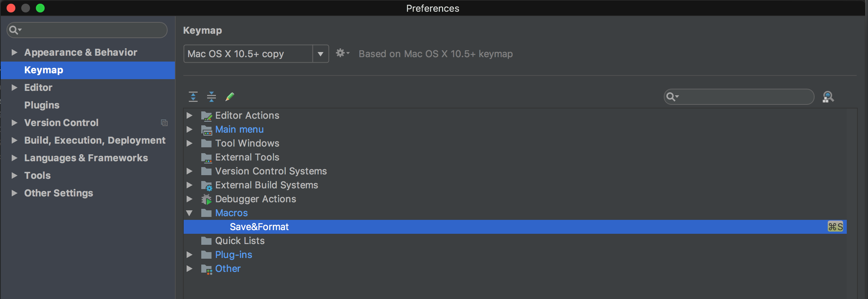This screenshot has width=868, height=299.
Task: Click the Preferences sidebar search field
Action: click(91, 30)
